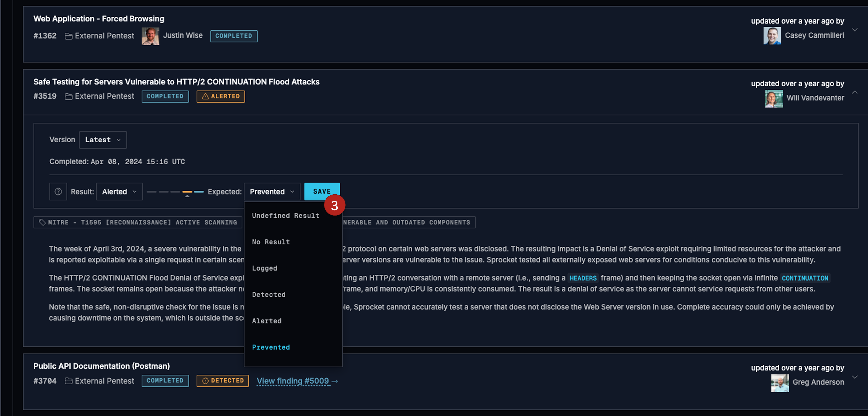Open the Result Alerted dropdown
This screenshot has height=416, width=868.
click(x=119, y=192)
